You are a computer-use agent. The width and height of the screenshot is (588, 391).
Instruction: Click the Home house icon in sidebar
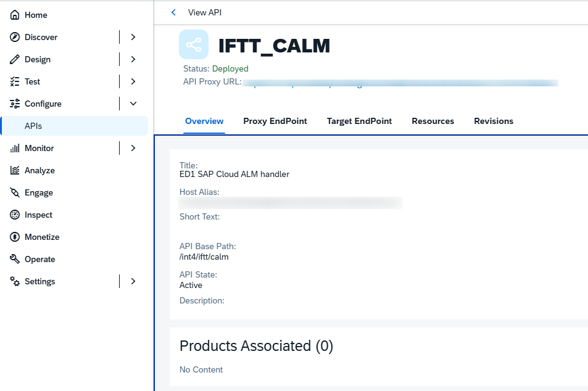click(15, 15)
